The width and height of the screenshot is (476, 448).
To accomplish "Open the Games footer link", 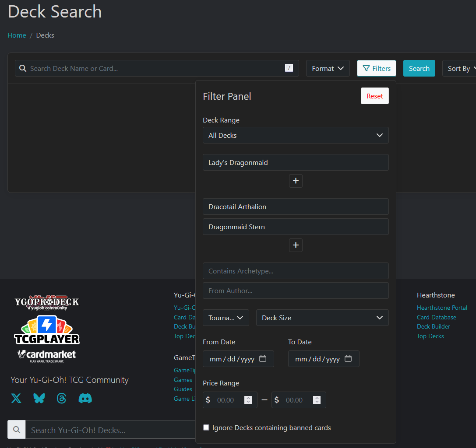I will tap(183, 380).
